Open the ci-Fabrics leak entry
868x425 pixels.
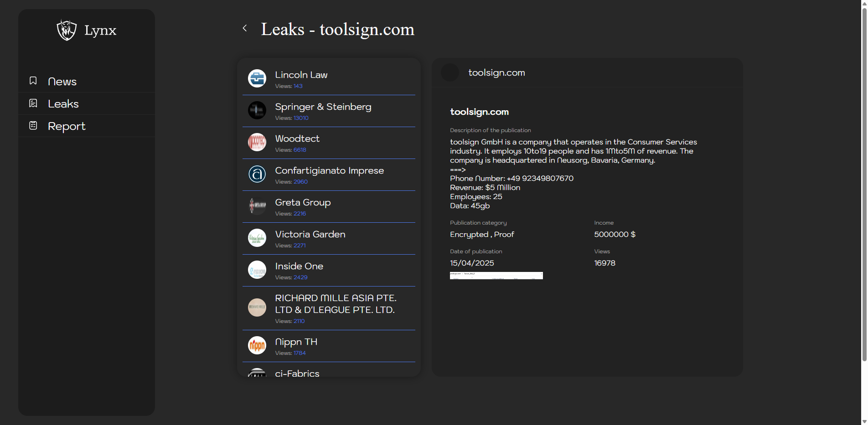coord(297,373)
